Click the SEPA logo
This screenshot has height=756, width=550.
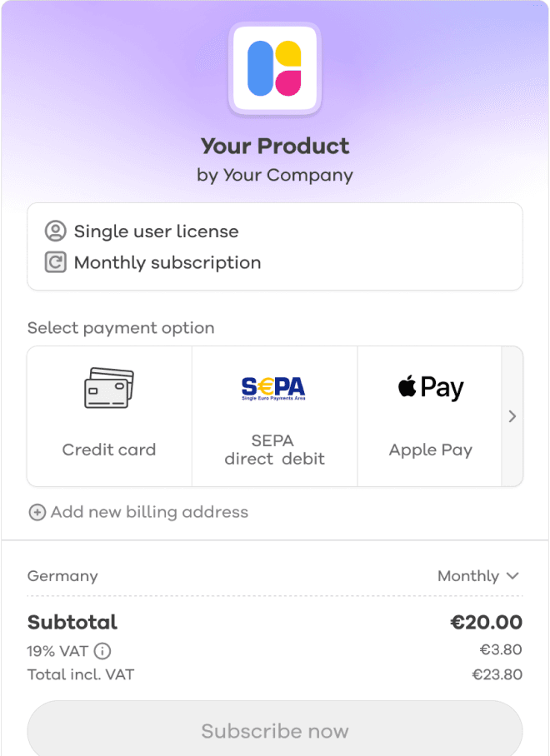point(272,387)
